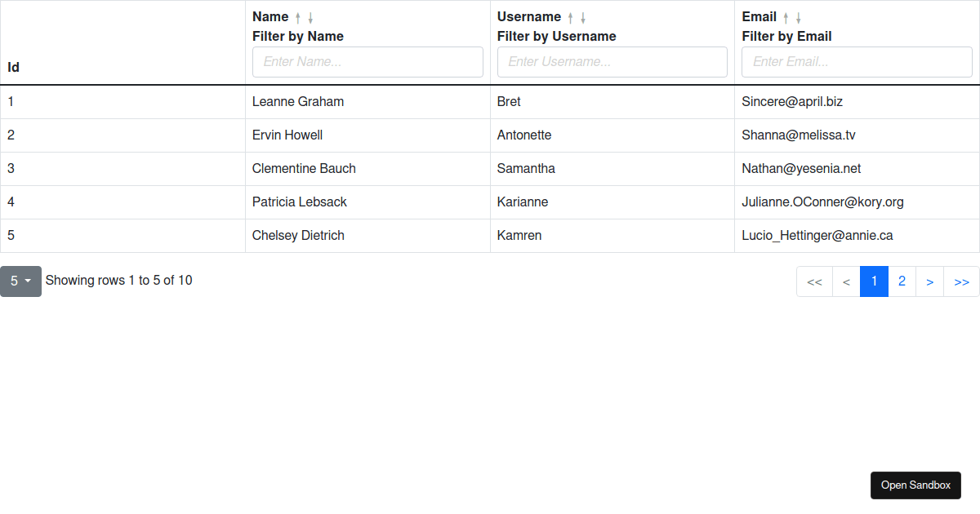Sort Name column descending with down arrow
Viewport: 980px width, 514px height.
(x=310, y=18)
